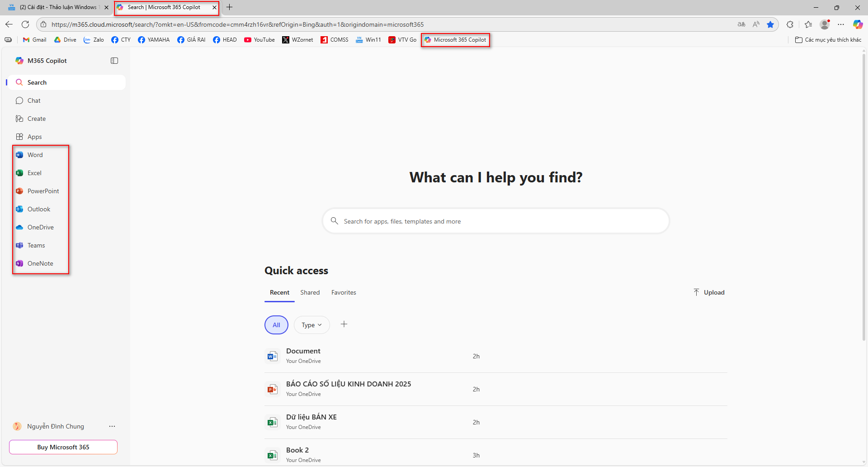
Task: Open the Type filter dropdown
Action: click(x=312, y=325)
